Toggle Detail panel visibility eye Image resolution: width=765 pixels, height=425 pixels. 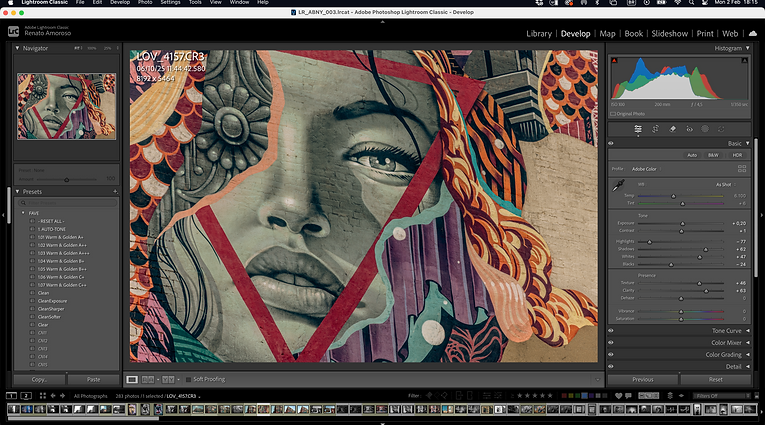point(610,366)
